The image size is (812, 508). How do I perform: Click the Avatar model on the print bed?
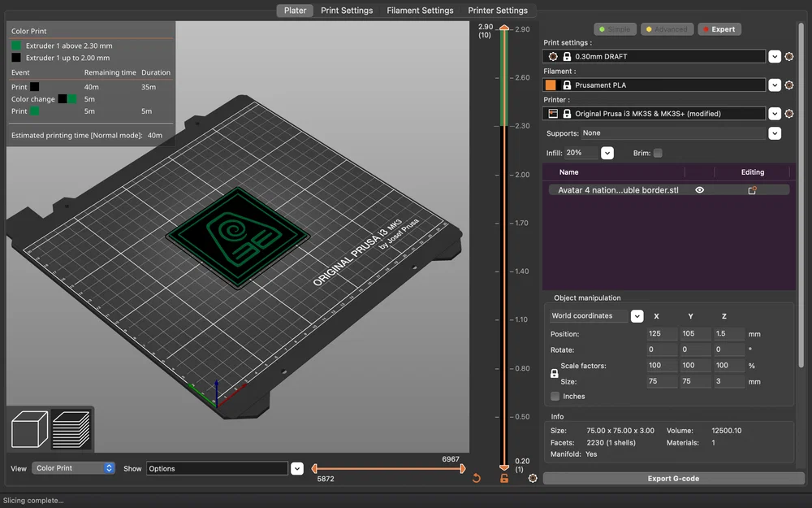(238, 237)
